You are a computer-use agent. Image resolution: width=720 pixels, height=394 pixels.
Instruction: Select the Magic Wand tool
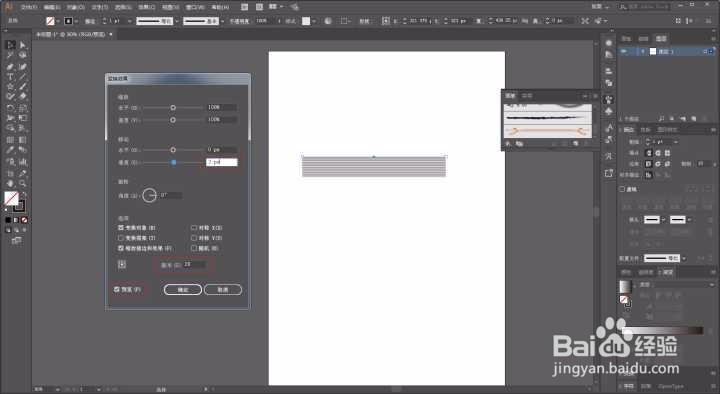[x=10, y=55]
